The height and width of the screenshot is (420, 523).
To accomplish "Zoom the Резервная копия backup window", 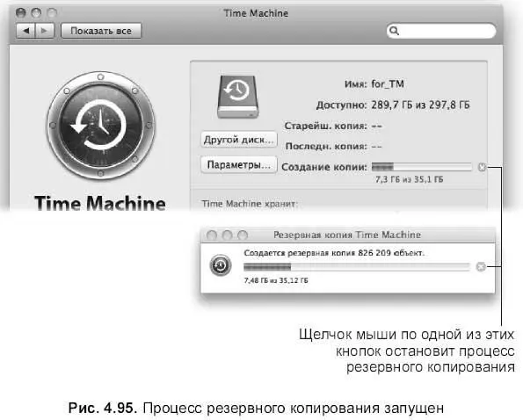I will pos(243,235).
